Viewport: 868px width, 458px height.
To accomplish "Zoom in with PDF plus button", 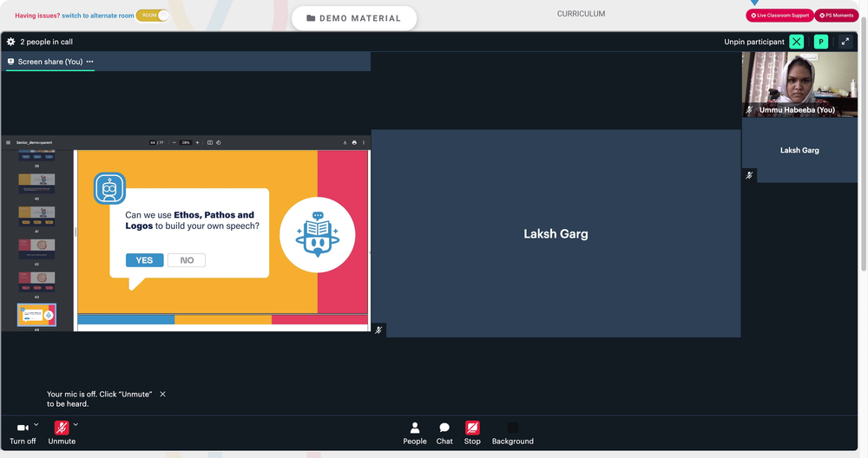I will coord(197,143).
